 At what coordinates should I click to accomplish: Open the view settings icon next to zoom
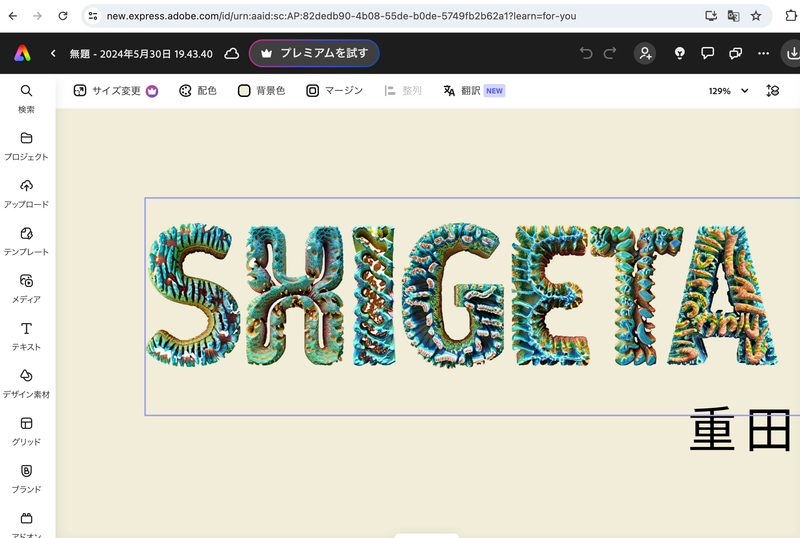click(x=772, y=91)
